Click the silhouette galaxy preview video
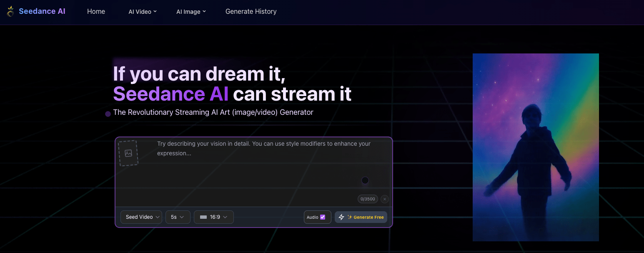This screenshot has height=253, width=644. [x=536, y=147]
